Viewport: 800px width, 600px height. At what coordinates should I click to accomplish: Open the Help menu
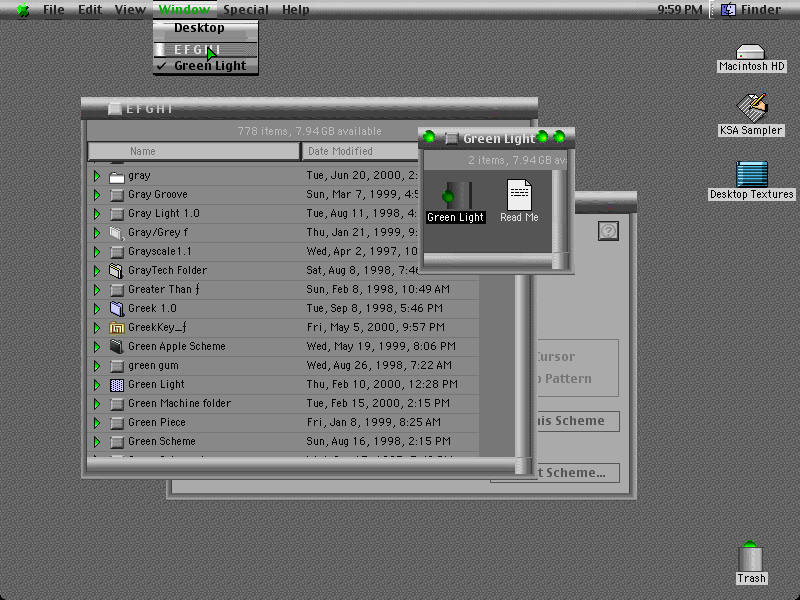tap(295, 10)
